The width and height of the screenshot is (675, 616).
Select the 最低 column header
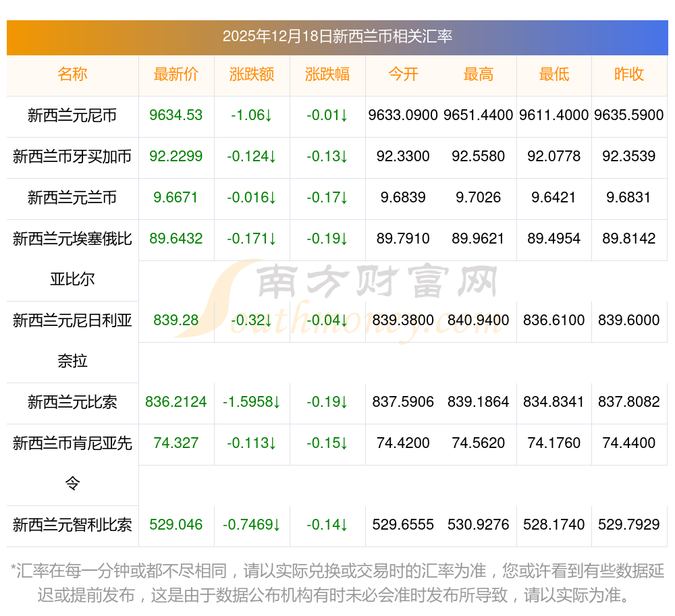click(554, 74)
